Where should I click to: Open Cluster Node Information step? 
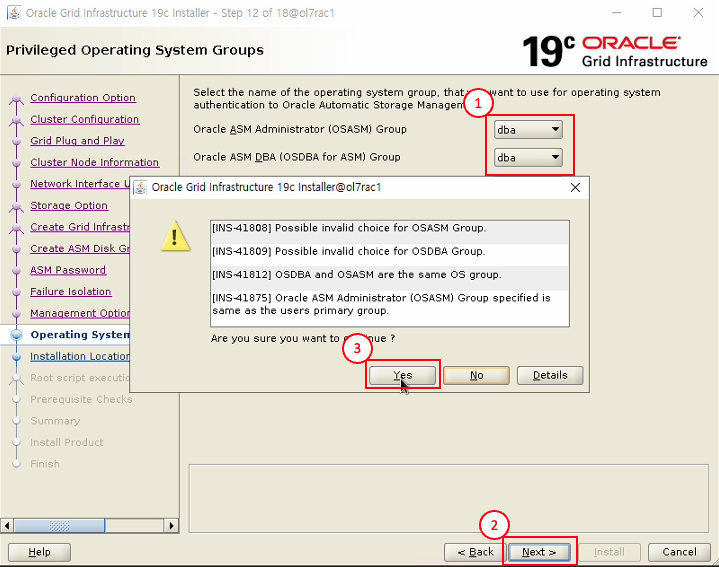point(94,162)
